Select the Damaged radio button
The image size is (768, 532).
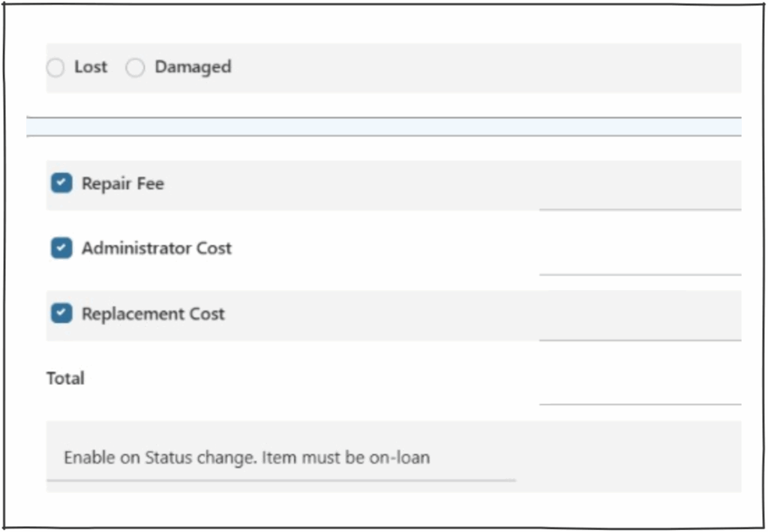(x=135, y=68)
